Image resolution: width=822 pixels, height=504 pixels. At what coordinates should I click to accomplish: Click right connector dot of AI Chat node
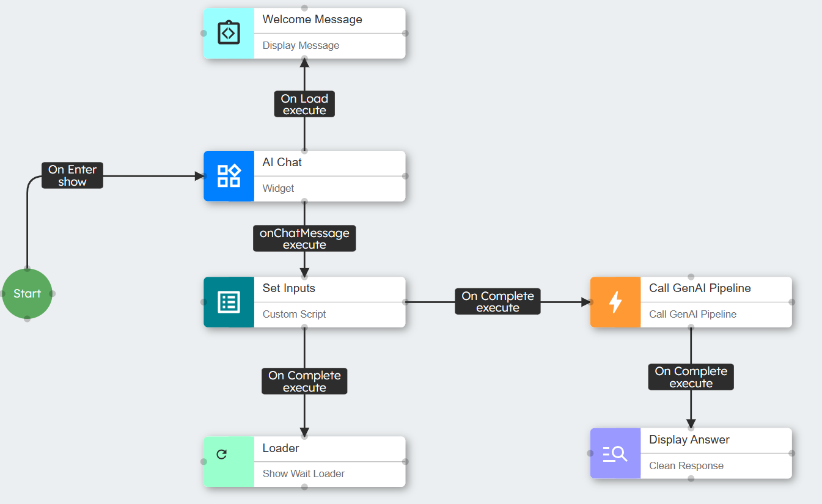coord(405,176)
